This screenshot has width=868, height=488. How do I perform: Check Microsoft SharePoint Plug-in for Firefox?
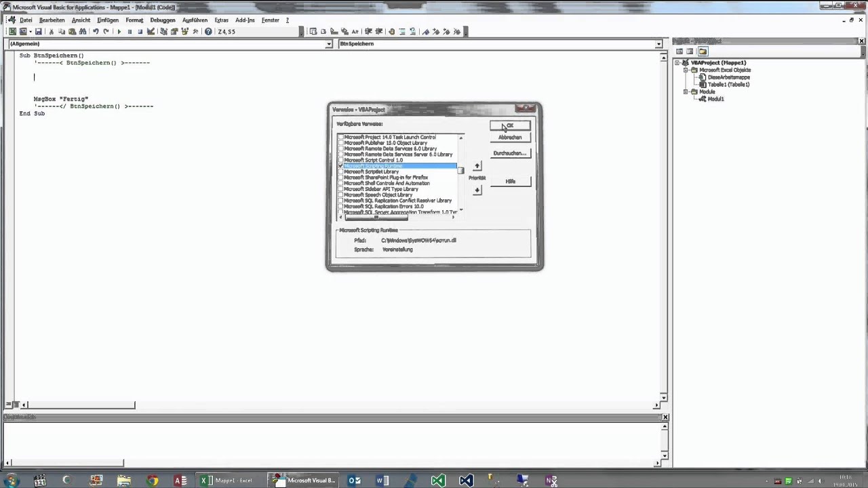pyautogui.click(x=340, y=178)
